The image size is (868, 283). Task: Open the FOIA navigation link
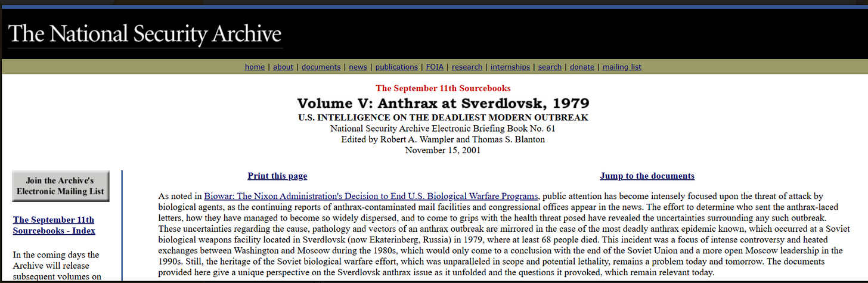435,67
